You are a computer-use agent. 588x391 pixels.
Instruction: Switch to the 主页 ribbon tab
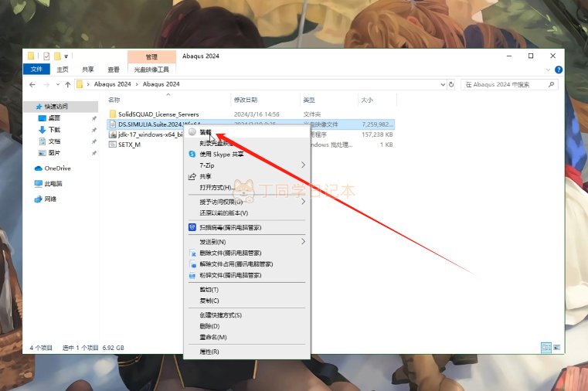coord(63,70)
